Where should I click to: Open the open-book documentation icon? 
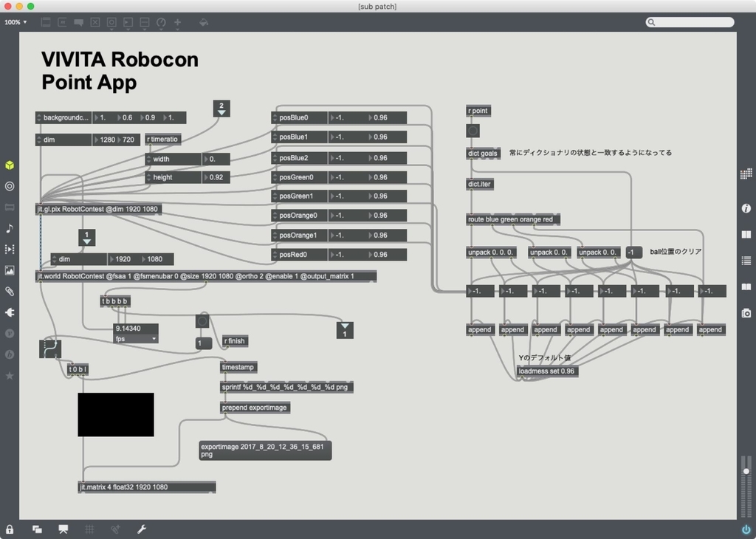tap(746, 287)
